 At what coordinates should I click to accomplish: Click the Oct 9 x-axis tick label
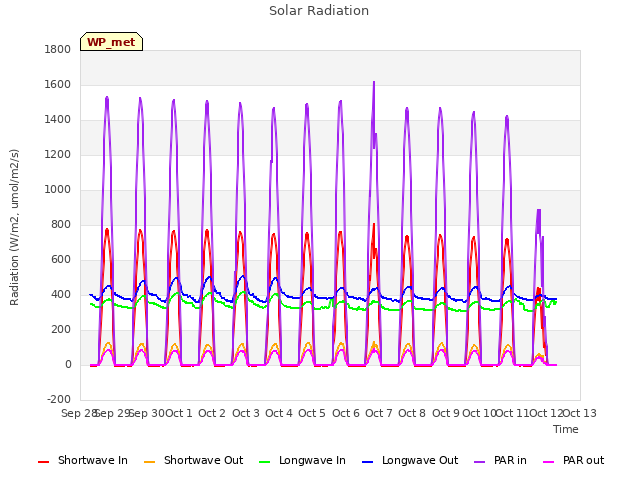[x=446, y=413]
